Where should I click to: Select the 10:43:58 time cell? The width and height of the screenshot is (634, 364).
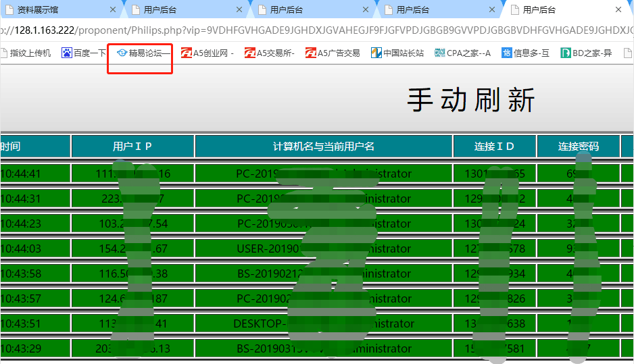pos(35,274)
